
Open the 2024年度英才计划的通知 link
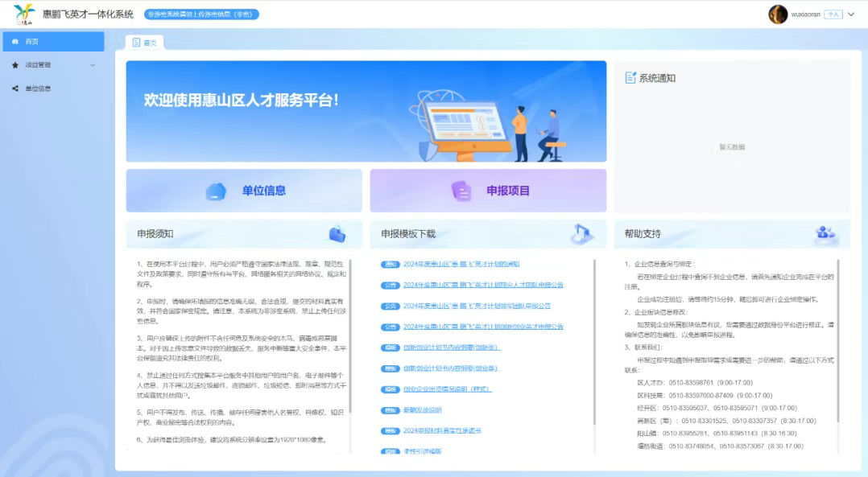pos(461,264)
